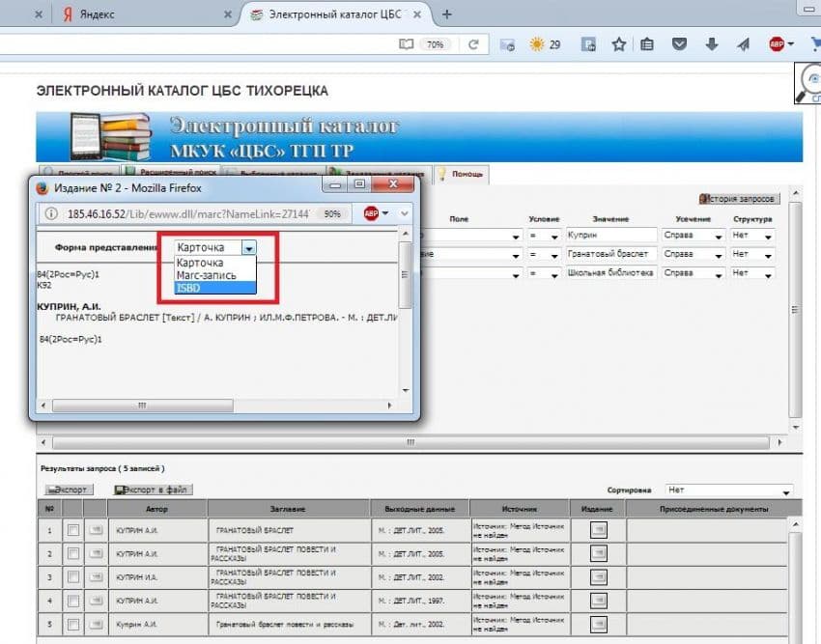The image size is (821, 644).
Task: Open Reader View icon in the address bar
Action: pos(407,44)
